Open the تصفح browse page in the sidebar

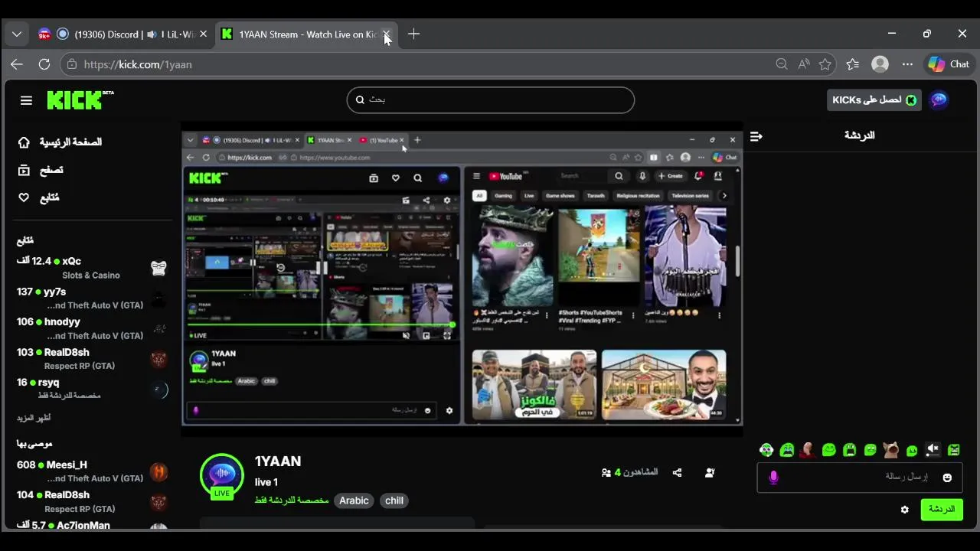[41, 170]
